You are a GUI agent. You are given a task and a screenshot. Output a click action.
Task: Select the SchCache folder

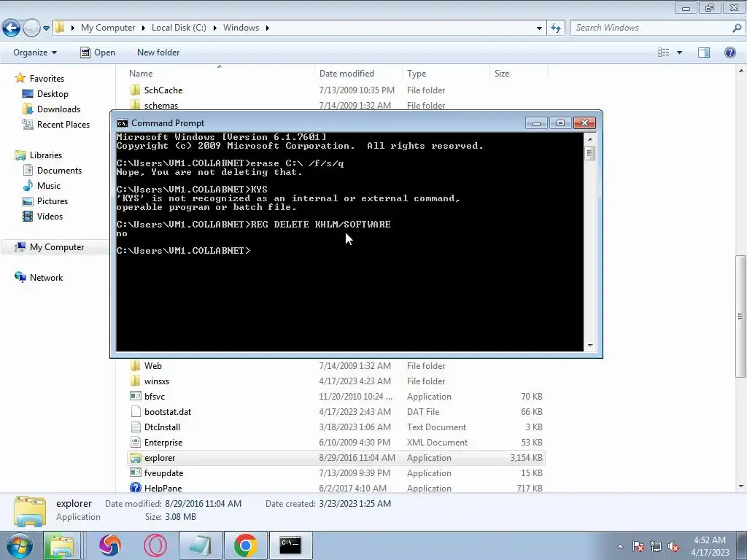pyautogui.click(x=336, y=90)
